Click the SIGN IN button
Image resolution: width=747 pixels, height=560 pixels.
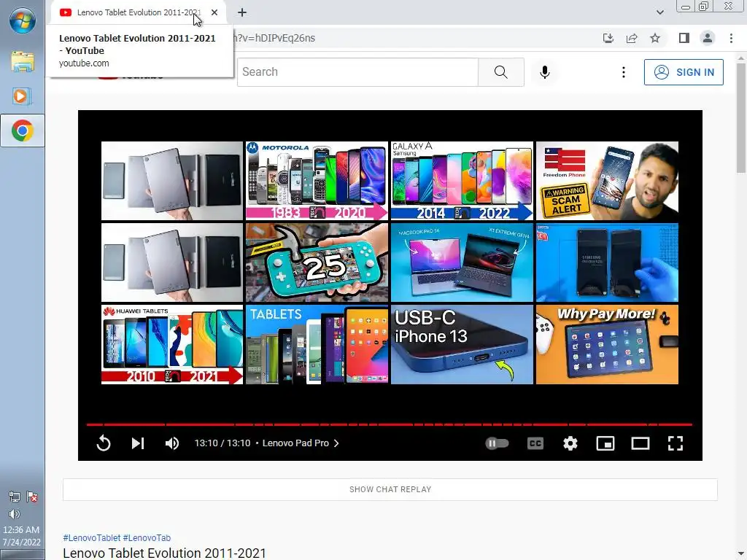coord(684,72)
